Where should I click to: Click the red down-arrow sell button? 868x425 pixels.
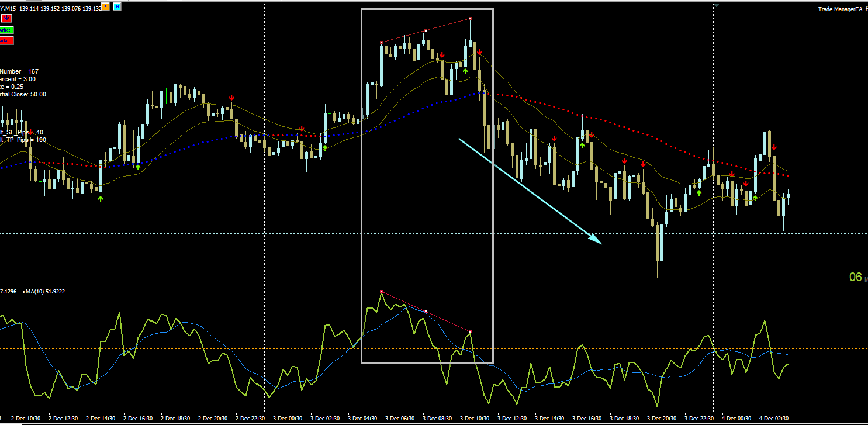[6, 18]
